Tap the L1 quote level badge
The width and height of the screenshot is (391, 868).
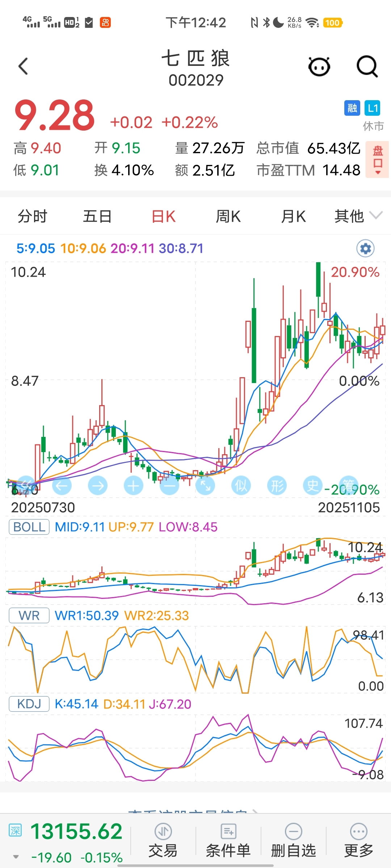[x=373, y=108]
